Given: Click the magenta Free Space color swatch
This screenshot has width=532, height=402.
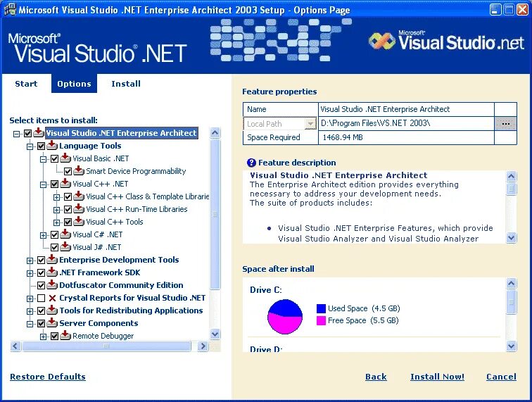Looking at the screenshot, I should [x=321, y=320].
